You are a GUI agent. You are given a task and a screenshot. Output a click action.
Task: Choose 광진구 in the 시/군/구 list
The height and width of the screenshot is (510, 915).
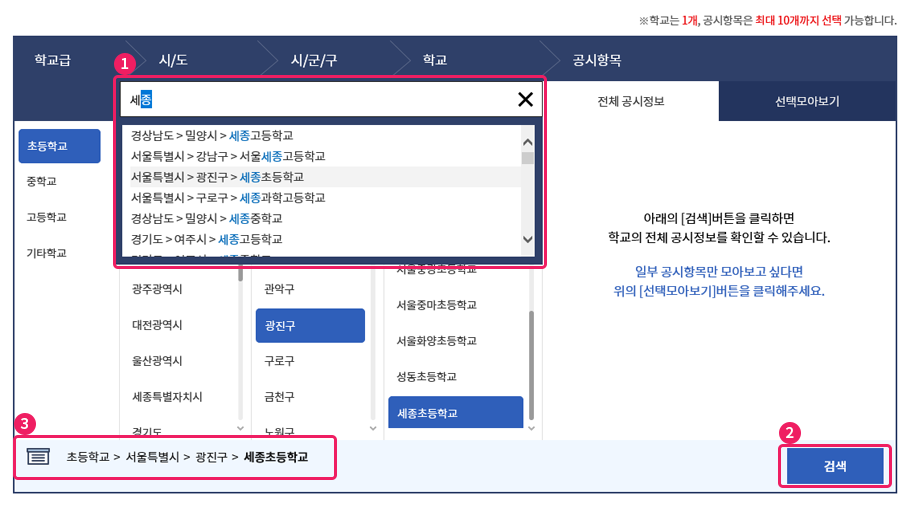pos(310,326)
